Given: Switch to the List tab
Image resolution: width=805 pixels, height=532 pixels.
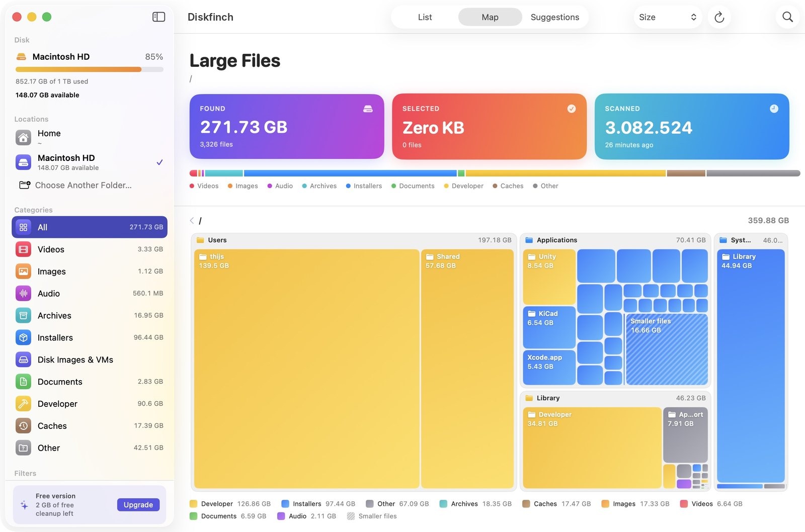Looking at the screenshot, I should click(x=425, y=17).
